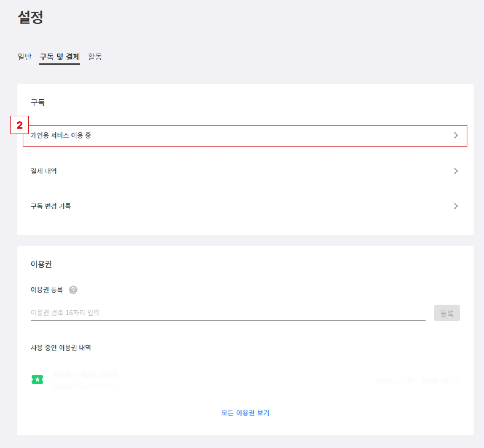Expand the 개인용 서비스 이용 중 chevron arrow
484x448 pixels.
[x=456, y=135]
